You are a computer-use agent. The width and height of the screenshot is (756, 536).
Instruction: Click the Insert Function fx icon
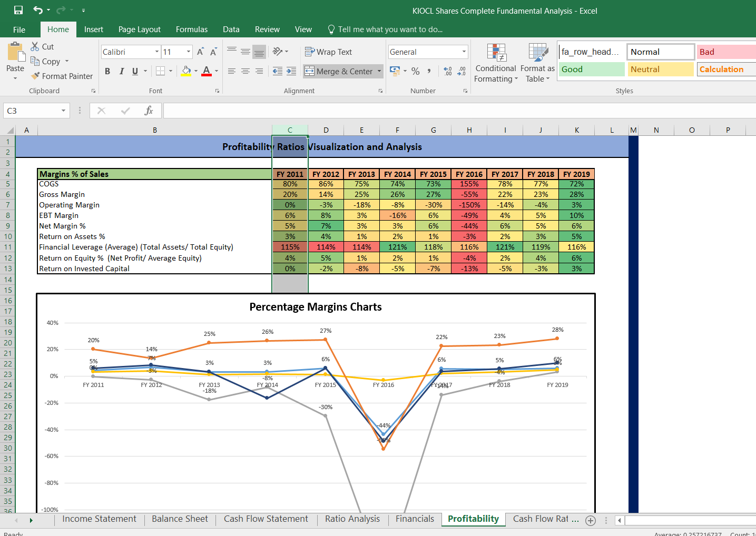(149, 111)
